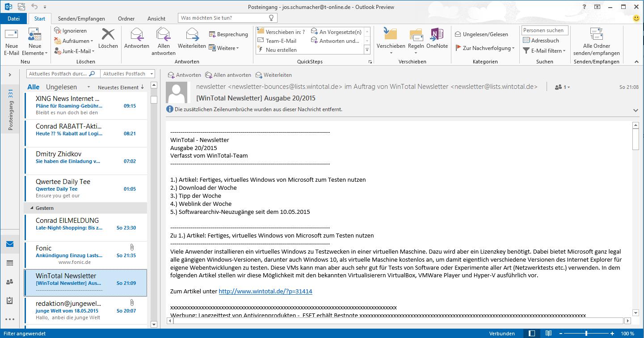Open the Neue Elemente menu
Viewport: 644px width, 338px height.
(x=35, y=42)
